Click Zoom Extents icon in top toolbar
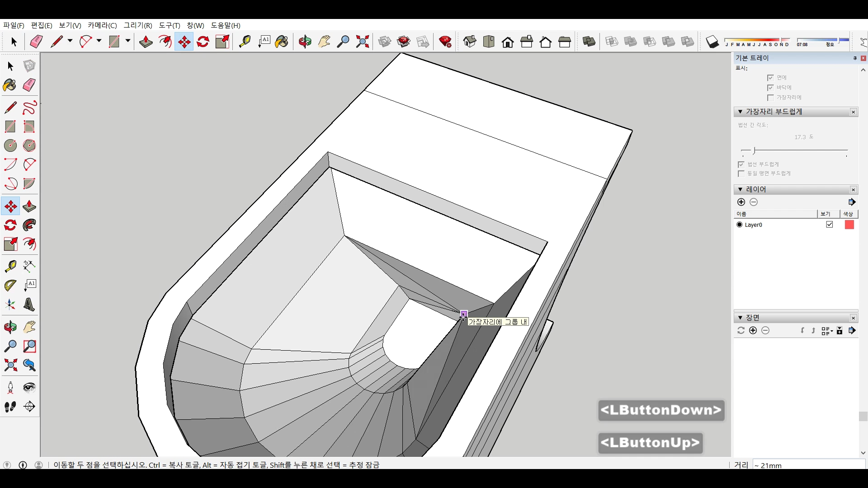 (x=362, y=42)
